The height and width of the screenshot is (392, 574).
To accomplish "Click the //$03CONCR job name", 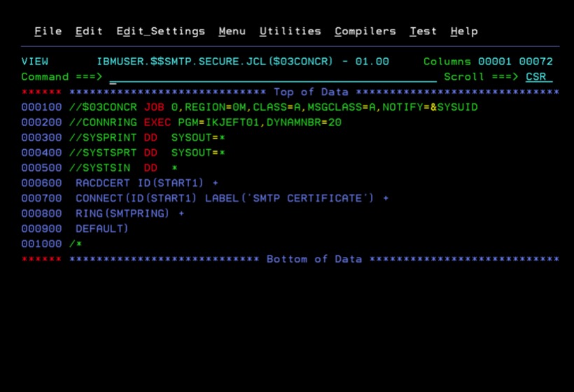I will (x=103, y=107).
